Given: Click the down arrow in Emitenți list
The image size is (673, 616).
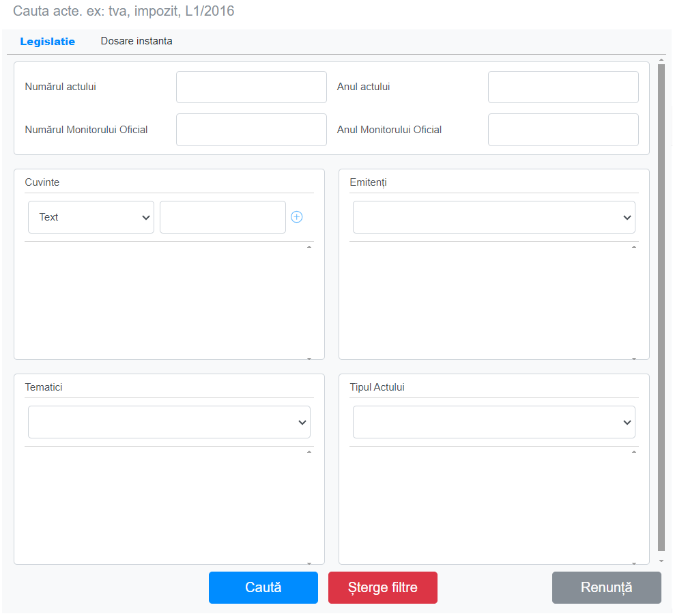Looking at the screenshot, I should pos(634,358).
